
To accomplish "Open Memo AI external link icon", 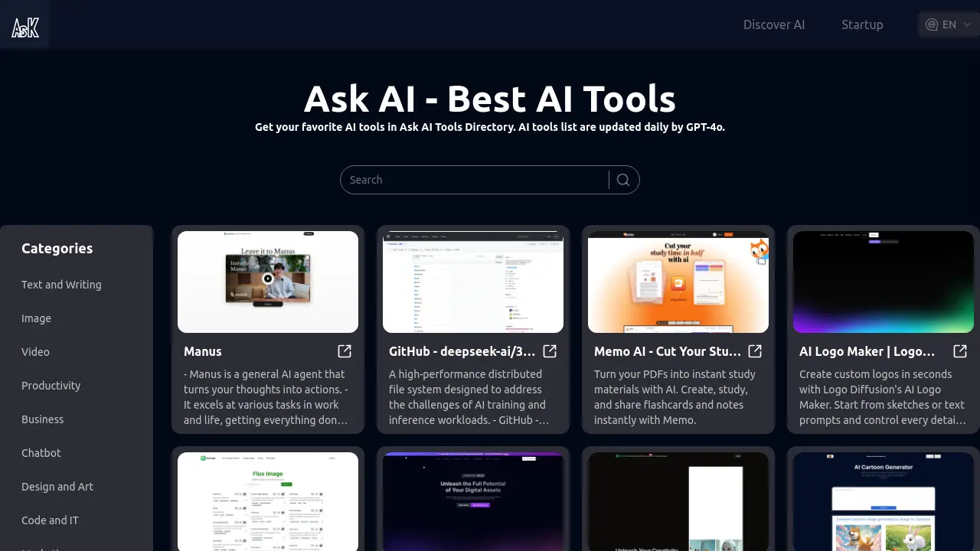I will [755, 351].
